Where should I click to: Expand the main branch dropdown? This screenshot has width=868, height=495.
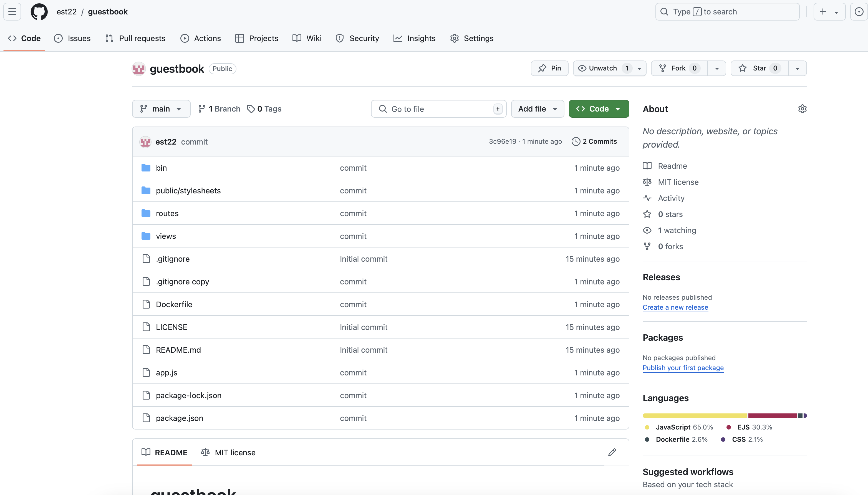pyautogui.click(x=161, y=109)
